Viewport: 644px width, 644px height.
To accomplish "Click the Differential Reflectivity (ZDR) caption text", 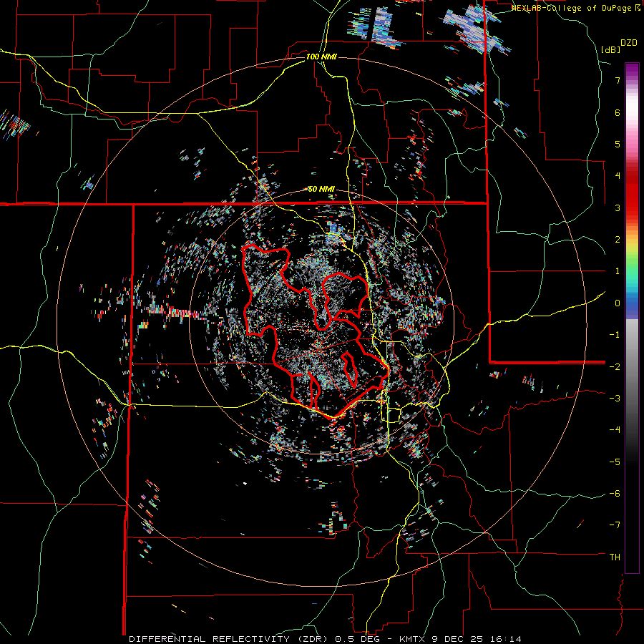I will pyautogui.click(x=230, y=639).
